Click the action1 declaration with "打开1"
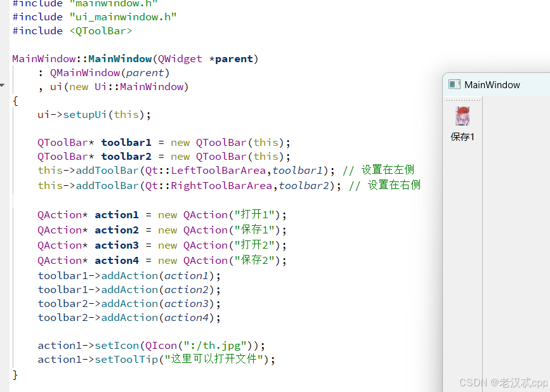 [x=162, y=214]
